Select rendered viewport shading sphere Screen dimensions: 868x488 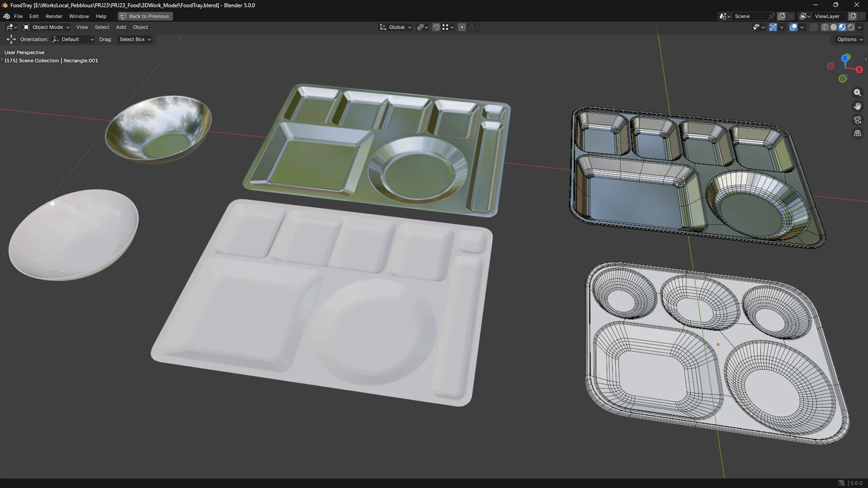(851, 27)
